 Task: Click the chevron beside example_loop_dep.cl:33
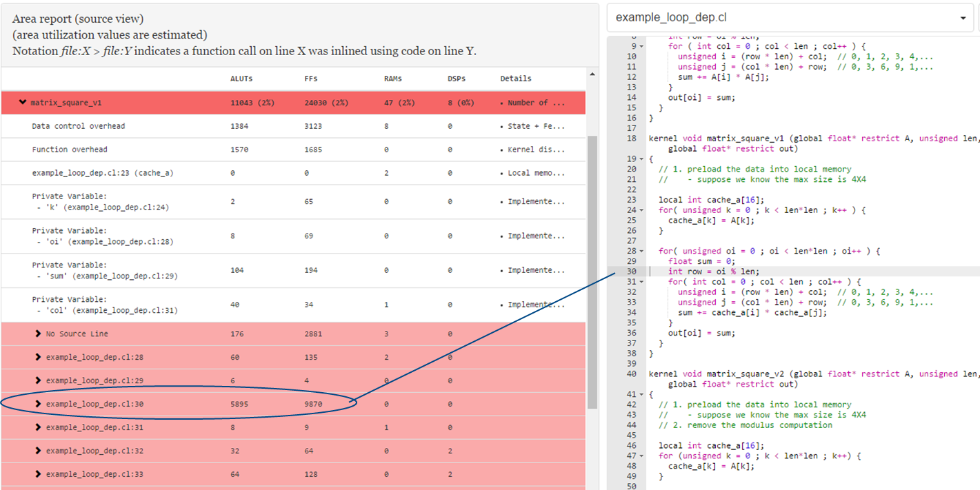pos(39,474)
